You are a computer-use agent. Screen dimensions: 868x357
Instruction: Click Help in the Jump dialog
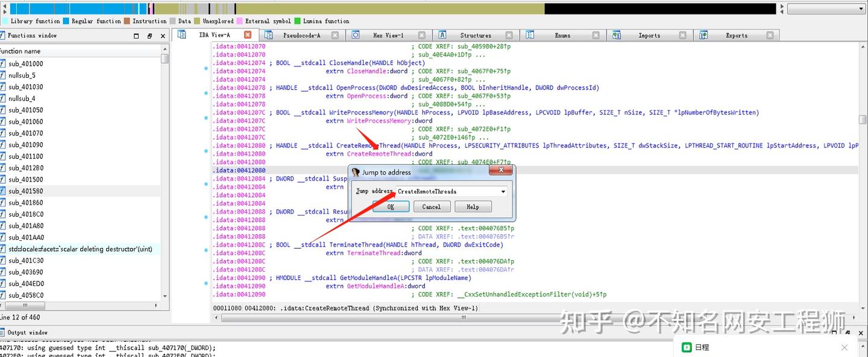tap(473, 206)
